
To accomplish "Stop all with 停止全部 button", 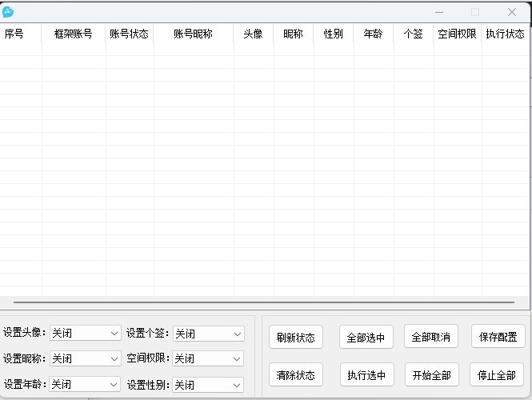I will point(498,374).
